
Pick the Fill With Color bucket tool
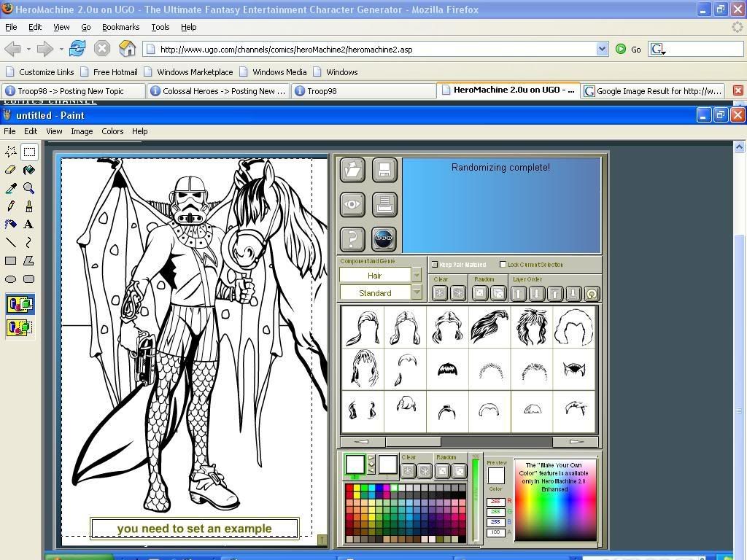point(29,170)
